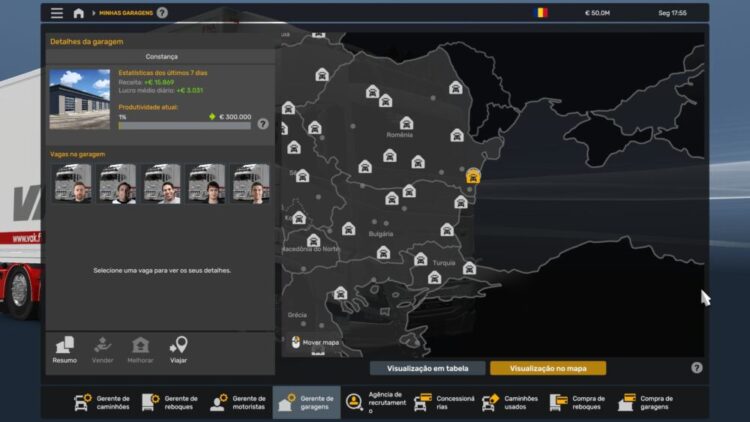Click the Constanța garage building photo
This screenshot has width=750, height=422.
pos(79,99)
